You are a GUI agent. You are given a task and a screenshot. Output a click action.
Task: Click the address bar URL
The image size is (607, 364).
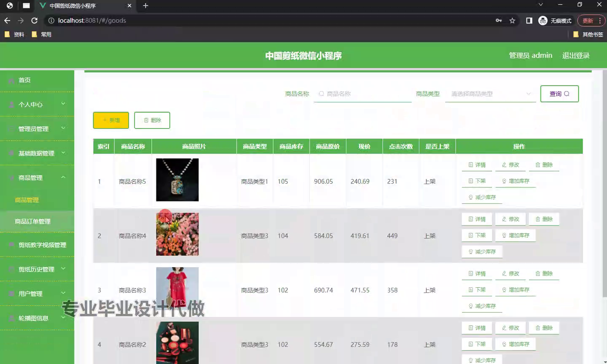[x=92, y=20]
